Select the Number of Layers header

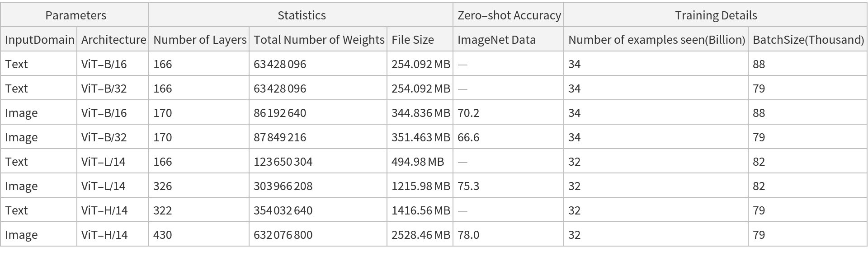click(199, 40)
